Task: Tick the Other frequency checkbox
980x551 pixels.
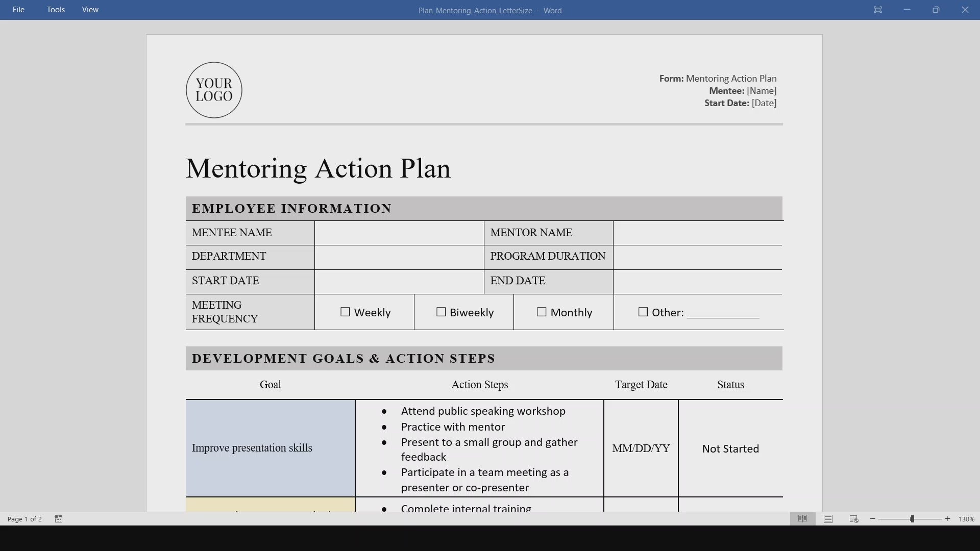Action: (x=643, y=312)
